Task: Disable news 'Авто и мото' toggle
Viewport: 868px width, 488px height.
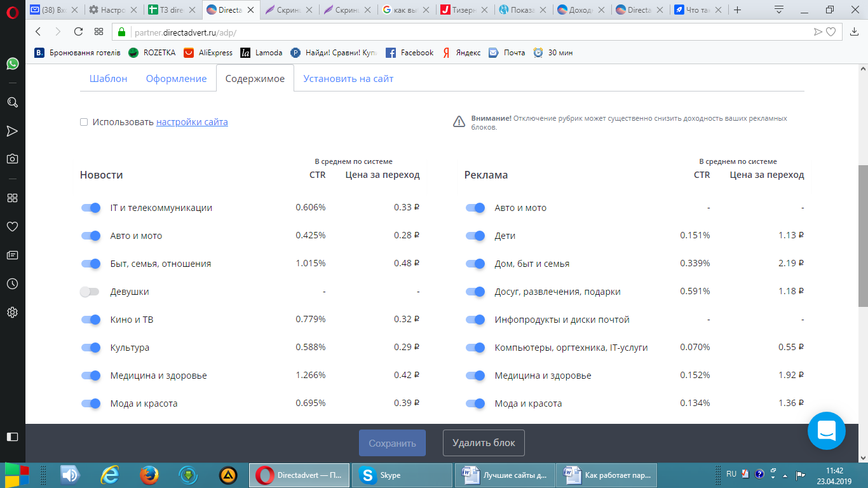Action: [91, 236]
